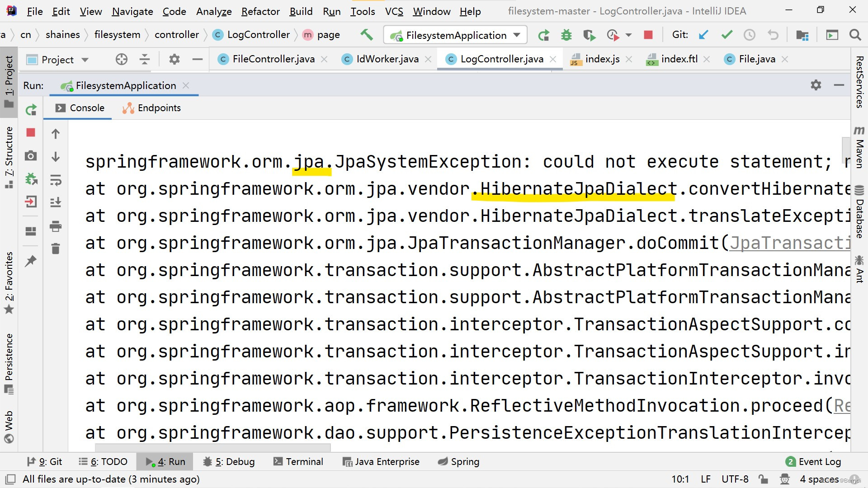
Task: Clear console with trash icon
Action: [x=56, y=249]
